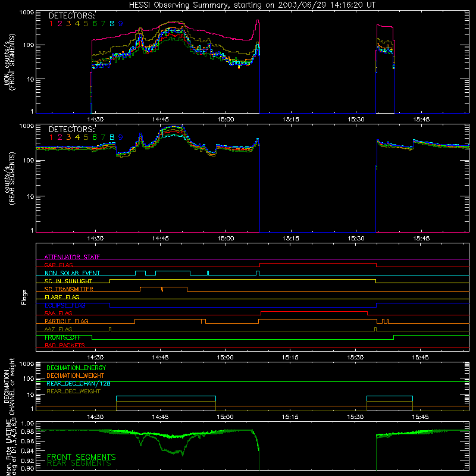
Task: Click 10 y-tick on rear segments plot
Action: [30, 196]
